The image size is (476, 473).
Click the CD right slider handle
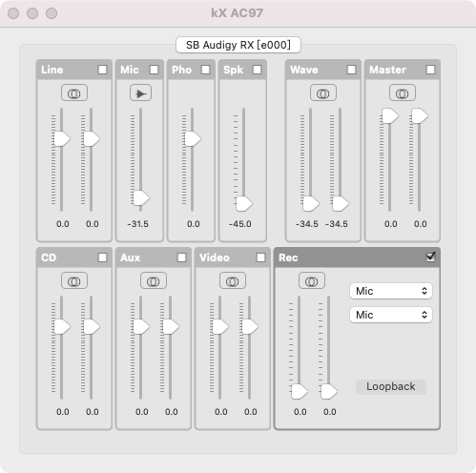(92, 327)
